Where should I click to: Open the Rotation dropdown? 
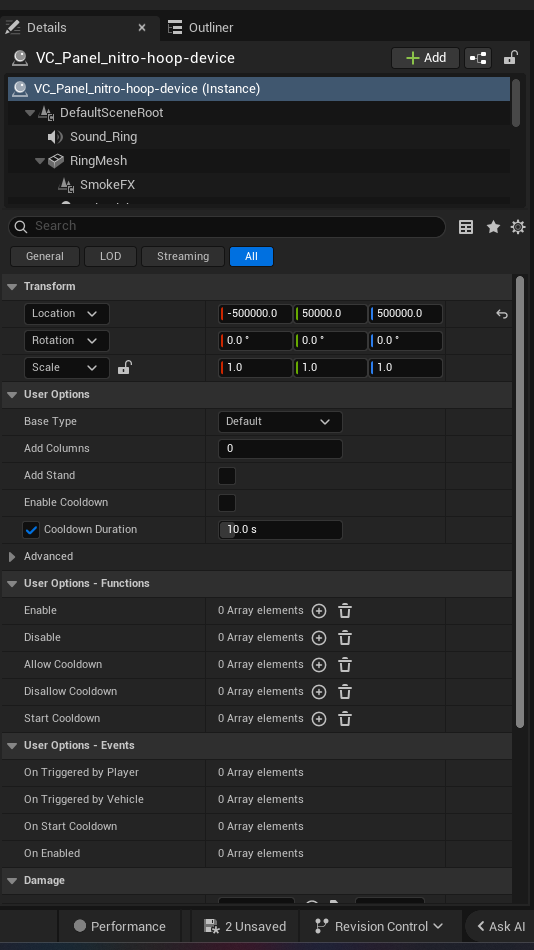pyautogui.click(x=66, y=340)
